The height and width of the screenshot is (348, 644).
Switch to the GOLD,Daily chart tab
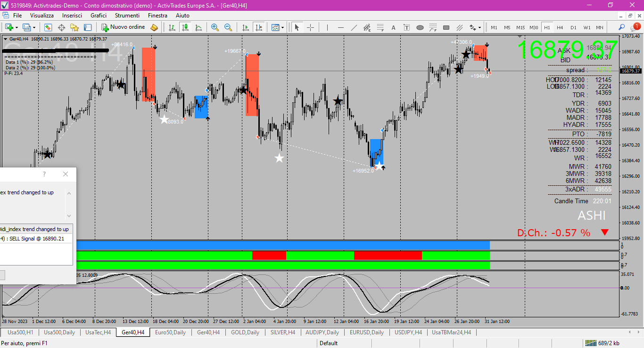[245, 332]
